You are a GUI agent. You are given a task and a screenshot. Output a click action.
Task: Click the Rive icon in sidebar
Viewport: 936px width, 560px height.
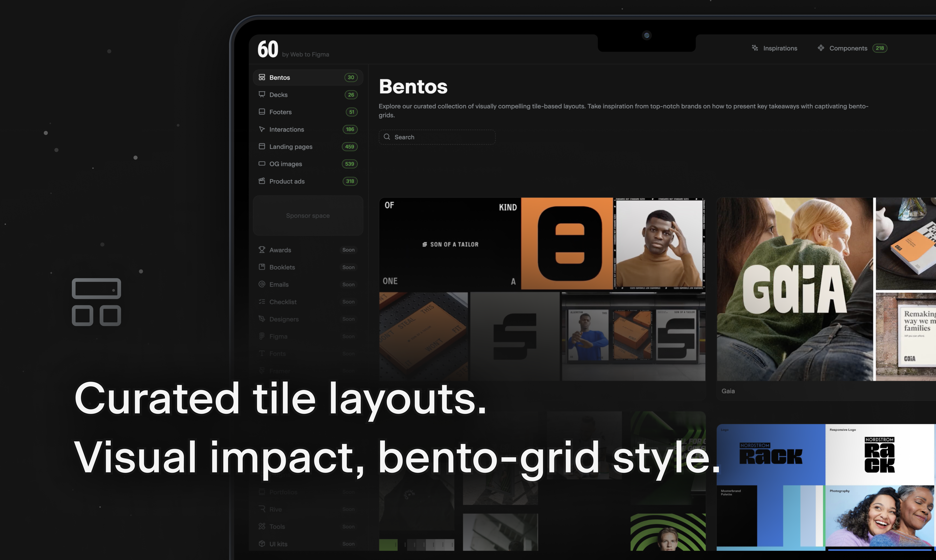point(262,509)
